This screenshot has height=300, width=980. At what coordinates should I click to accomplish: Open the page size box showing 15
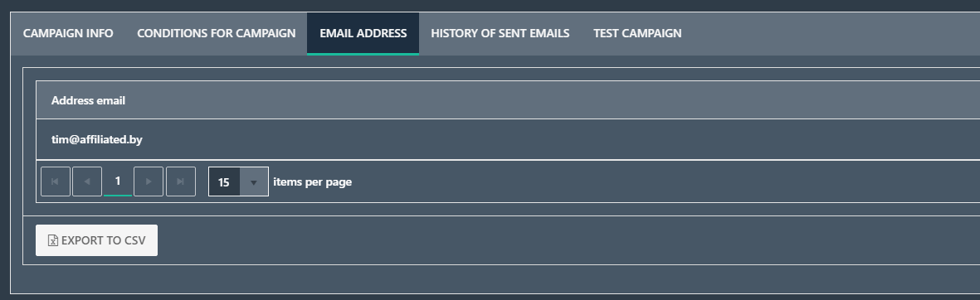[x=239, y=181]
